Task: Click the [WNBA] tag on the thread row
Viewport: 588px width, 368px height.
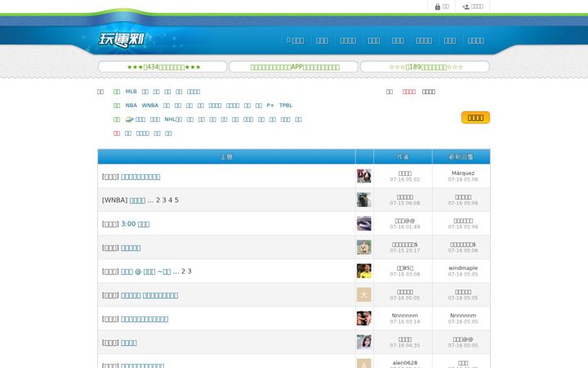Action: (115, 200)
